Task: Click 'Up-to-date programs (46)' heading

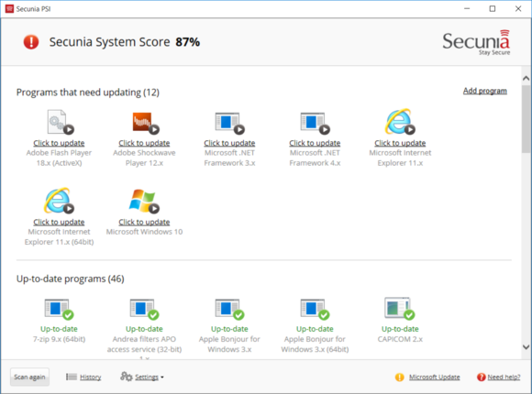Action: coord(71,279)
